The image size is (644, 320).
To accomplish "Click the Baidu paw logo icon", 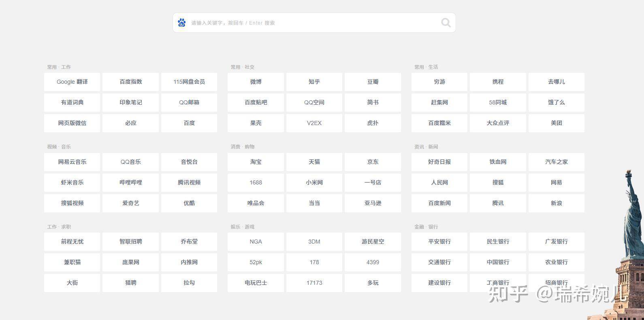I will tap(182, 23).
